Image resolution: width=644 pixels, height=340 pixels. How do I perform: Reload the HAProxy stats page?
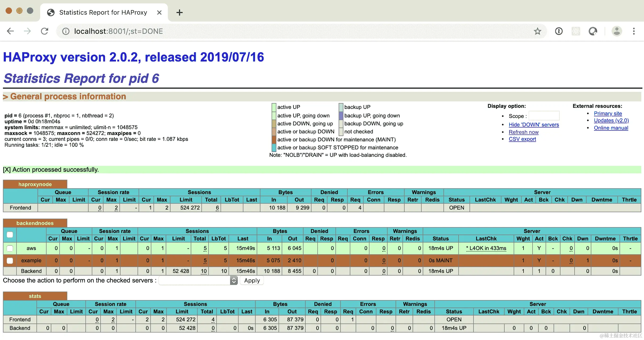[45, 31]
